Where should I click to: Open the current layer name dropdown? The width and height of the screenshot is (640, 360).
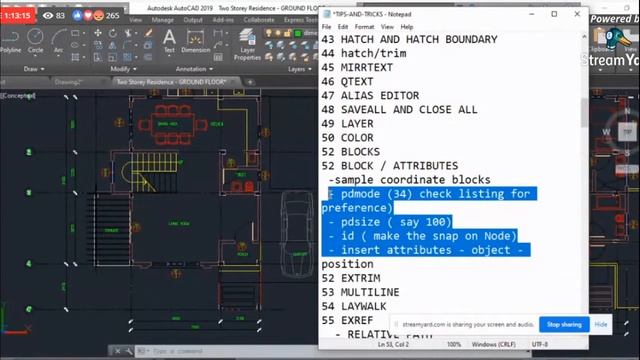pos(310,33)
